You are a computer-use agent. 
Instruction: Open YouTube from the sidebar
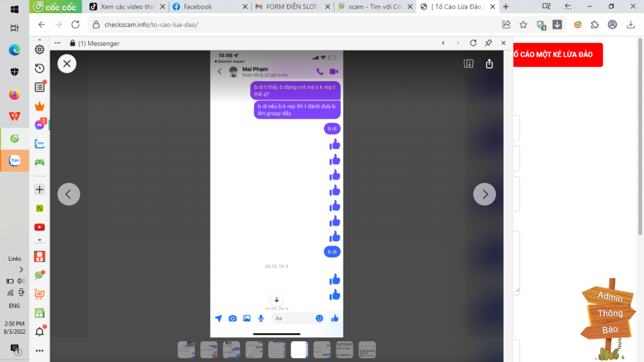pos(39,227)
